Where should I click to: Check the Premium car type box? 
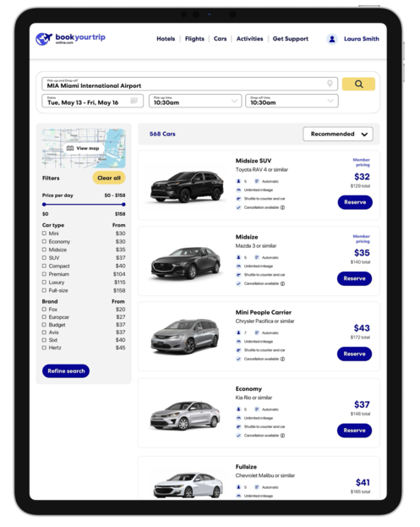44,274
